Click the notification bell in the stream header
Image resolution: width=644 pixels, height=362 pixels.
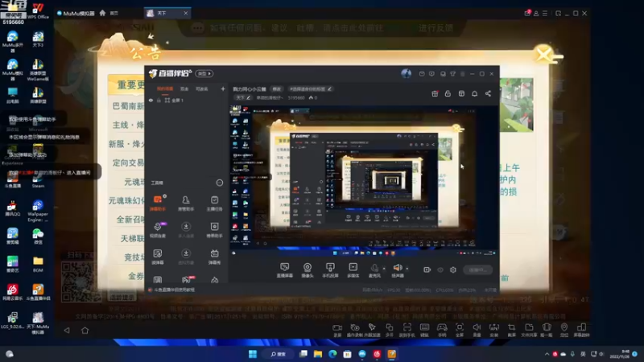[x=474, y=93]
